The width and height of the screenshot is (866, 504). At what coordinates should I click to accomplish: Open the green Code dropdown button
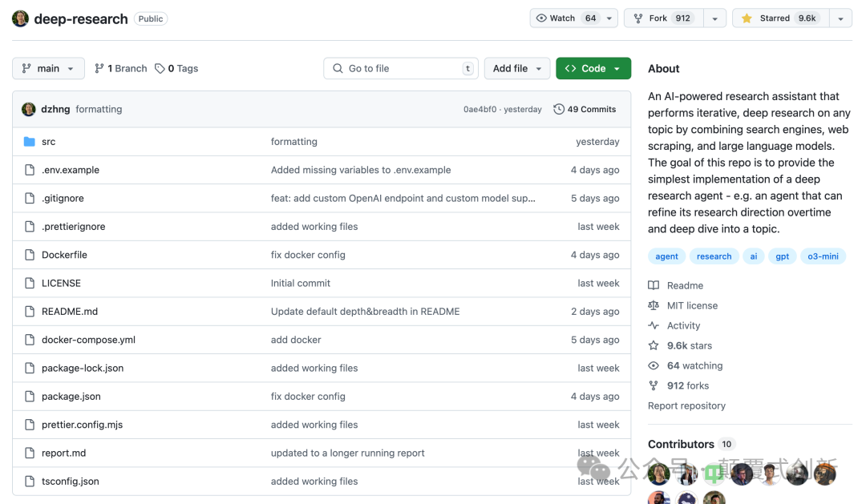click(593, 68)
